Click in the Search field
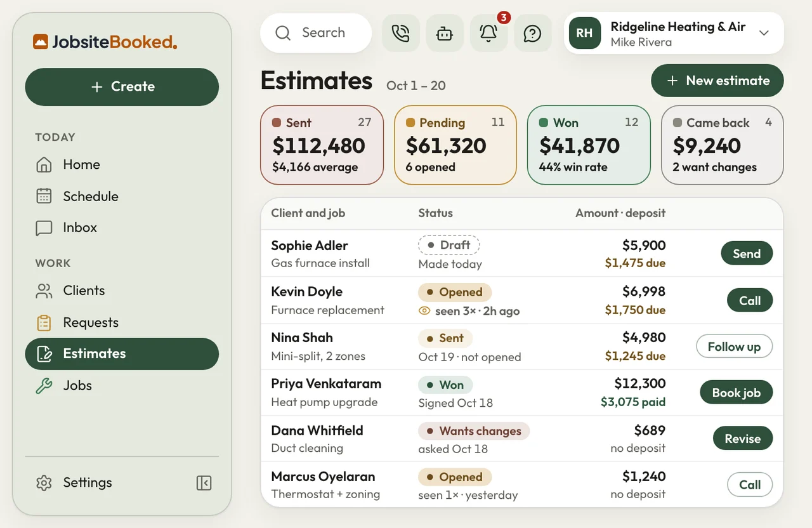Screen dimensions: 812x528 pos(316,33)
